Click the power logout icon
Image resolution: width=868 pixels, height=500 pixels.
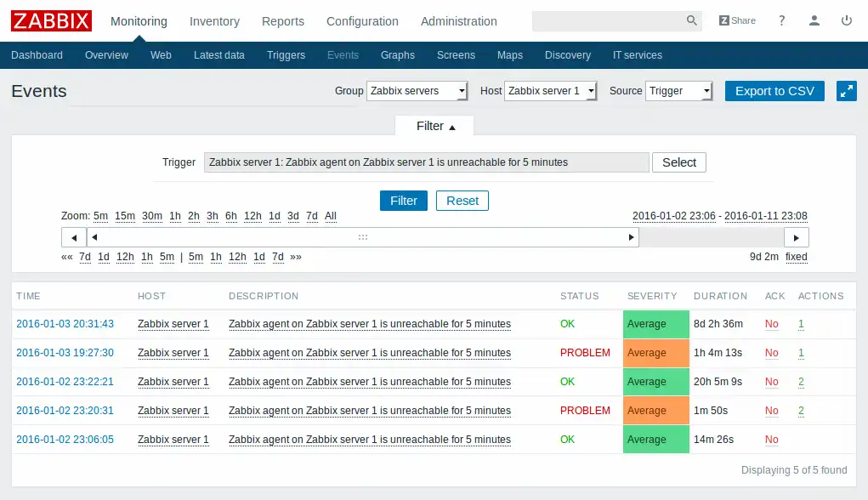click(x=847, y=20)
